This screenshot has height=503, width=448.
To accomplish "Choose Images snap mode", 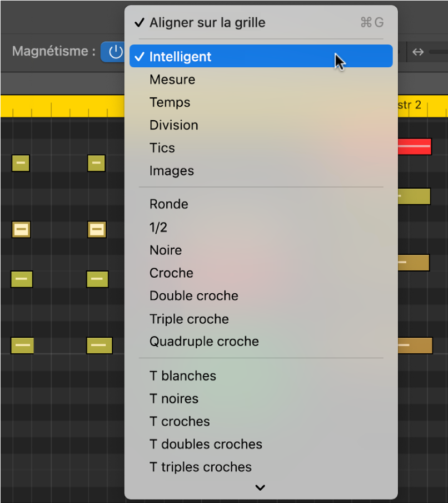I will click(171, 171).
